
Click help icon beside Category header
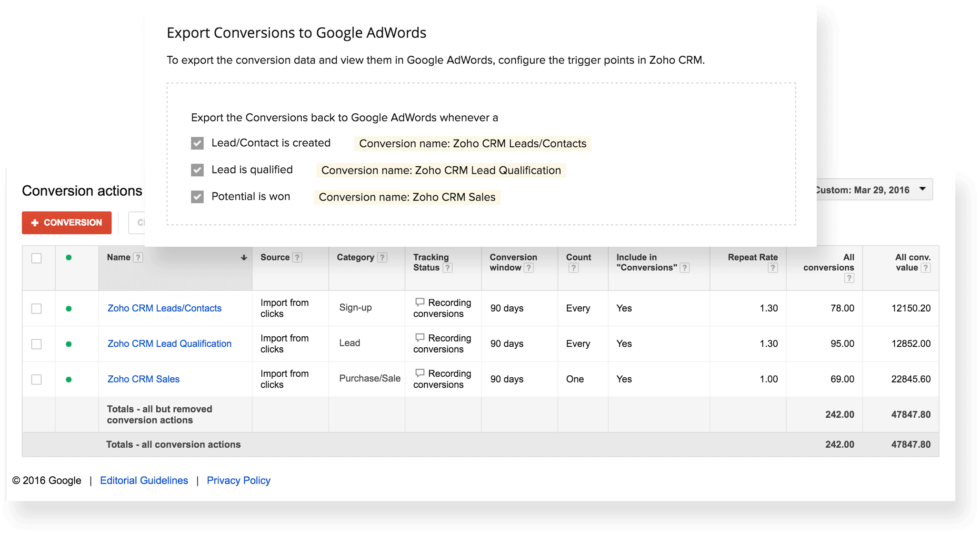pos(382,258)
